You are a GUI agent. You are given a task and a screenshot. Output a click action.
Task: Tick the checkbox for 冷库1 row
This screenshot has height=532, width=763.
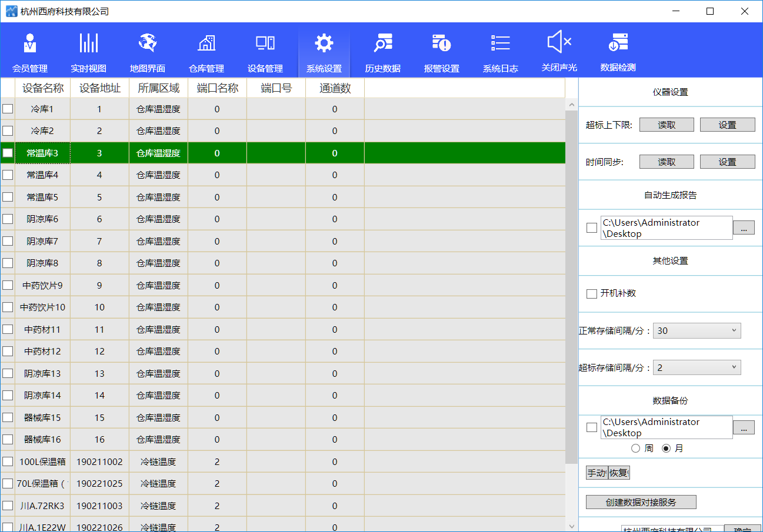(8, 109)
